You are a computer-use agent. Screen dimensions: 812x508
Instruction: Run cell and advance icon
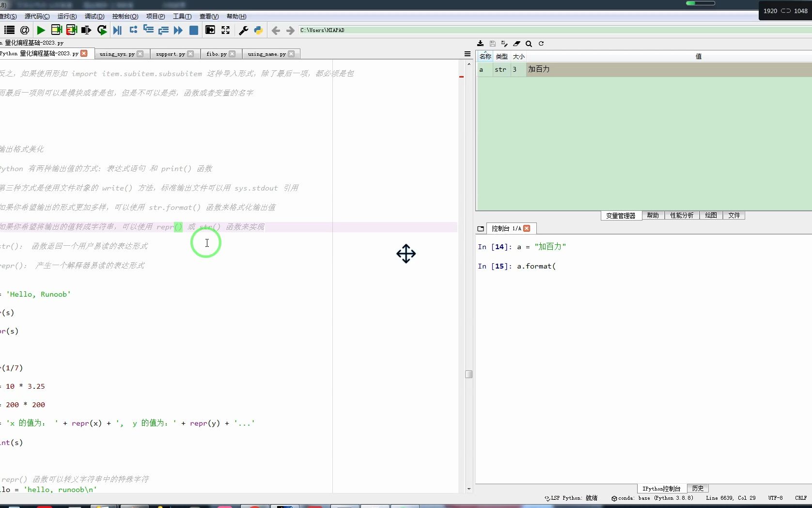point(72,30)
